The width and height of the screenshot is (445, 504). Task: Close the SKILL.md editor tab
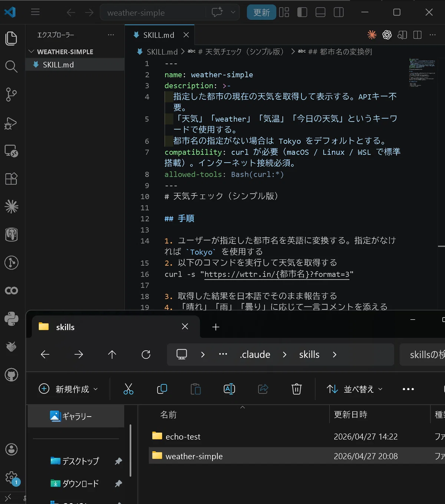pos(186,35)
